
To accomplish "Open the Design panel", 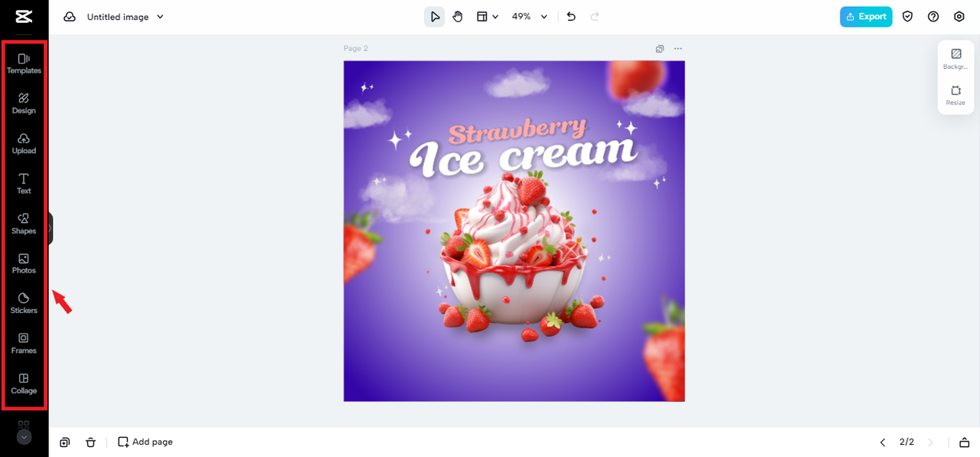I will [24, 103].
